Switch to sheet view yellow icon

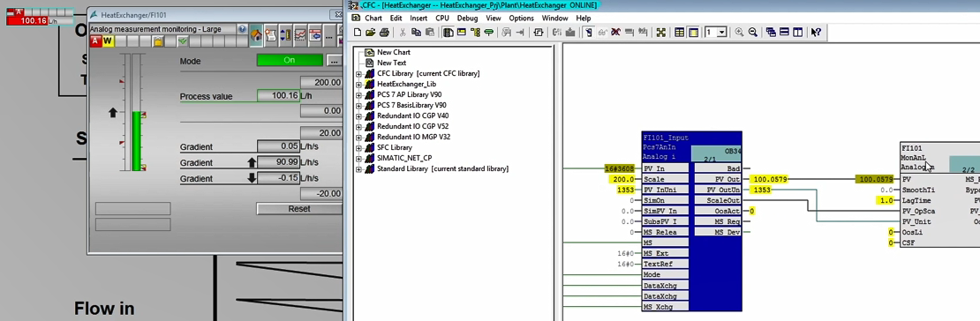[693, 33]
